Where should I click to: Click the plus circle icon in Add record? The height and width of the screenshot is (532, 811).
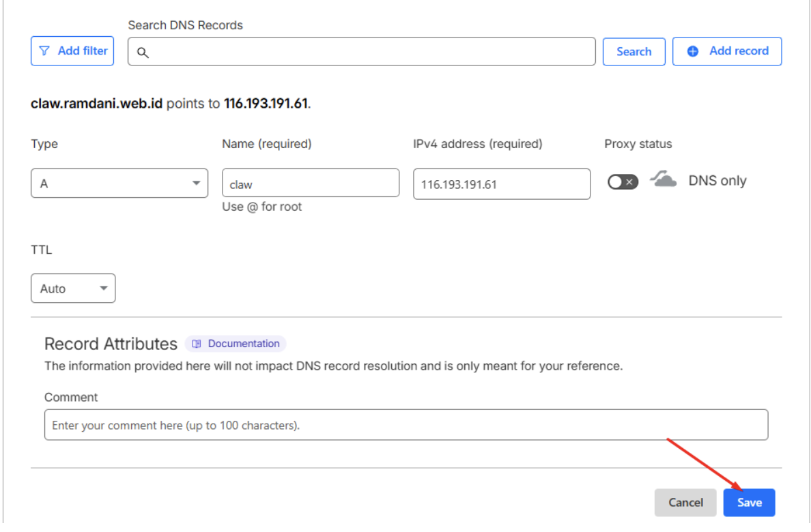692,51
